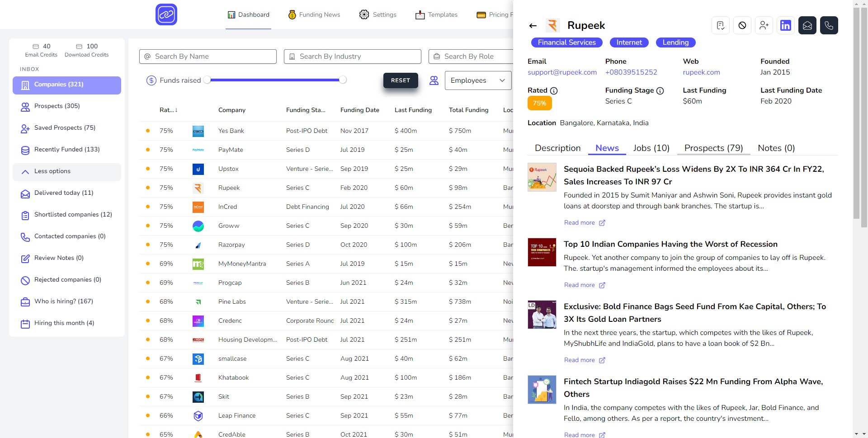The height and width of the screenshot is (438, 868).
Task: Click the app logo icon
Action: click(x=166, y=14)
